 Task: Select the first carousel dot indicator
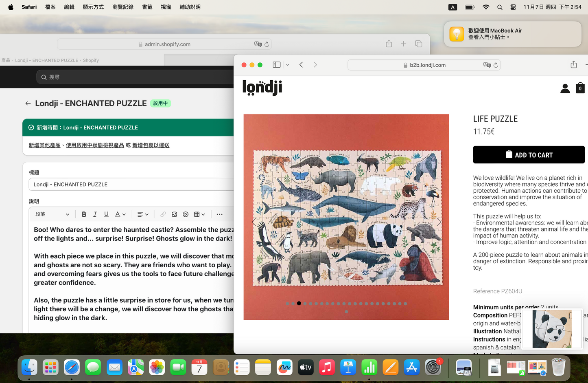[288, 304]
